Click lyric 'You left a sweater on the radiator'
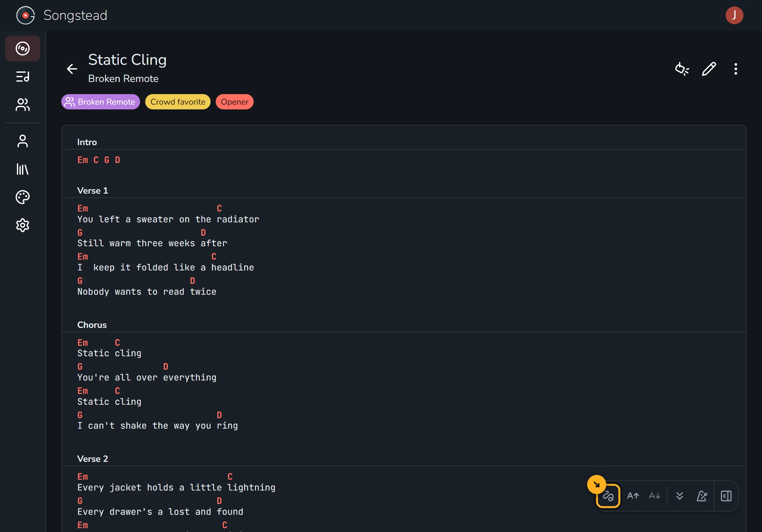762x532 pixels. (168, 219)
